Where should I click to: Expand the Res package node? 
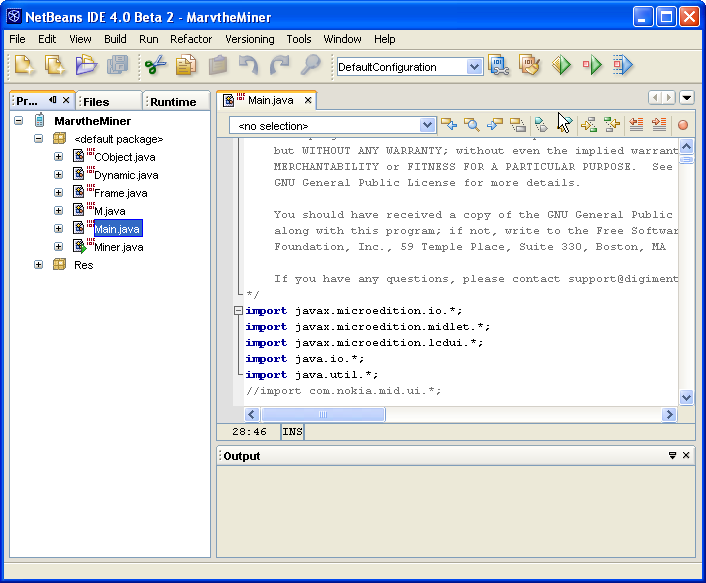38,265
